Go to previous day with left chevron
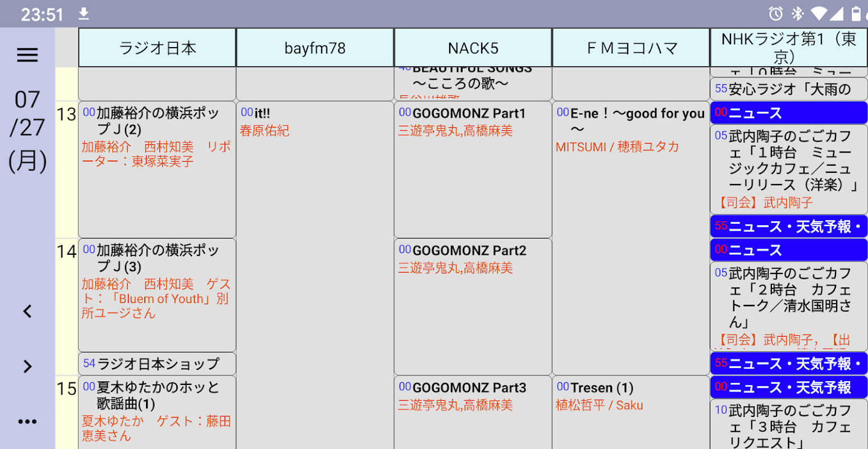Viewport: 868px width, 449px height. coord(28,311)
